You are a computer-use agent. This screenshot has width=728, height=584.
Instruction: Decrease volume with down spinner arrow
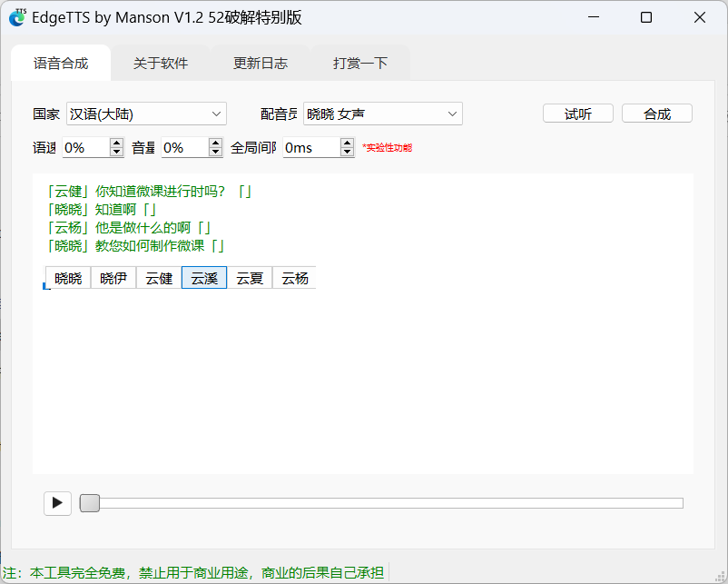pos(215,152)
